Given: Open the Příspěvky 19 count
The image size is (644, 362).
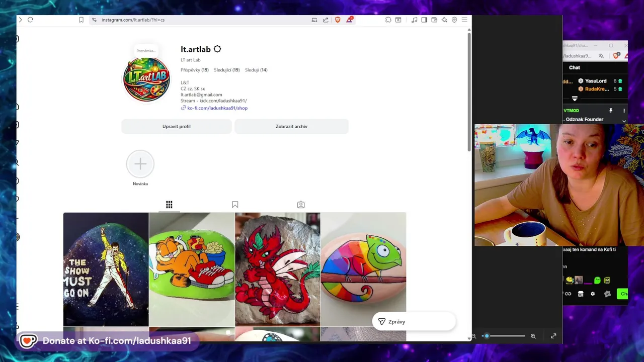Looking at the screenshot, I should [195, 70].
